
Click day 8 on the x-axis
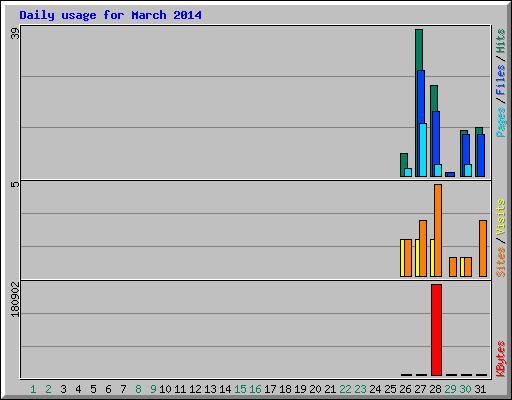[138, 389]
